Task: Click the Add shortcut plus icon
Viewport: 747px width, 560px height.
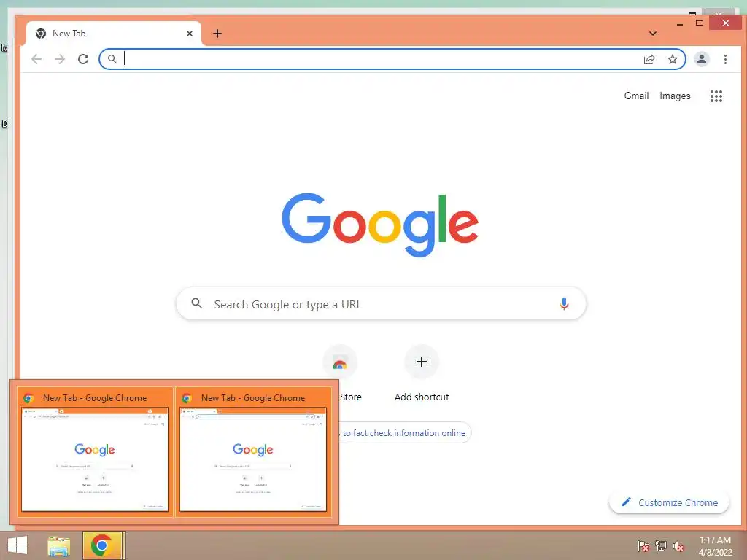Action: tap(421, 362)
